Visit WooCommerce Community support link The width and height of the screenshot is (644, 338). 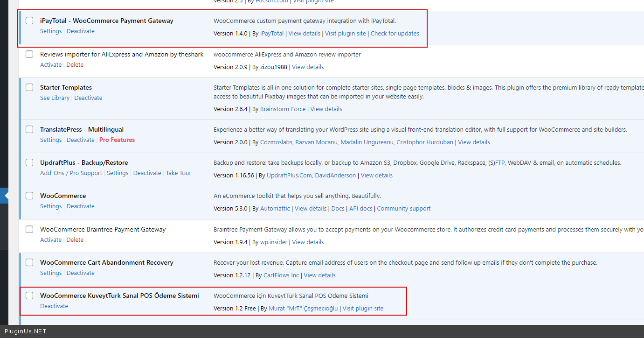click(403, 209)
